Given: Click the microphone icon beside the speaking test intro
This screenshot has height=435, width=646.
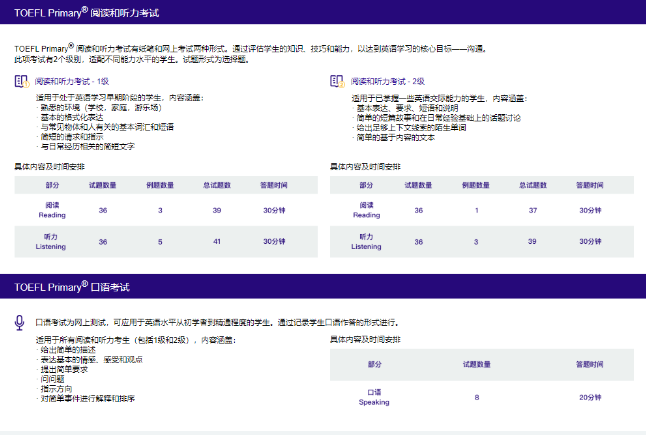Looking at the screenshot, I should point(19,323).
